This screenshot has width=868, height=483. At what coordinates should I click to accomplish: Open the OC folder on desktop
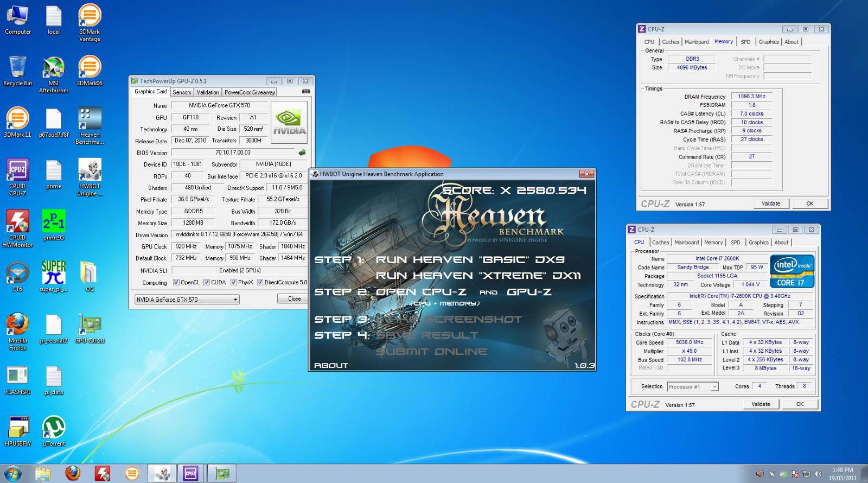[x=90, y=277]
